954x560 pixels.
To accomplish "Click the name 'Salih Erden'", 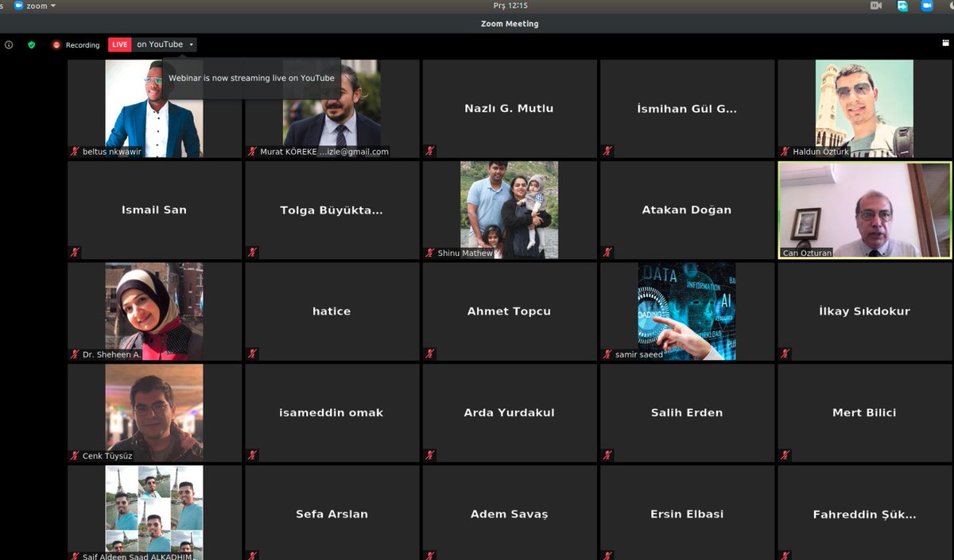I will tap(687, 413).
